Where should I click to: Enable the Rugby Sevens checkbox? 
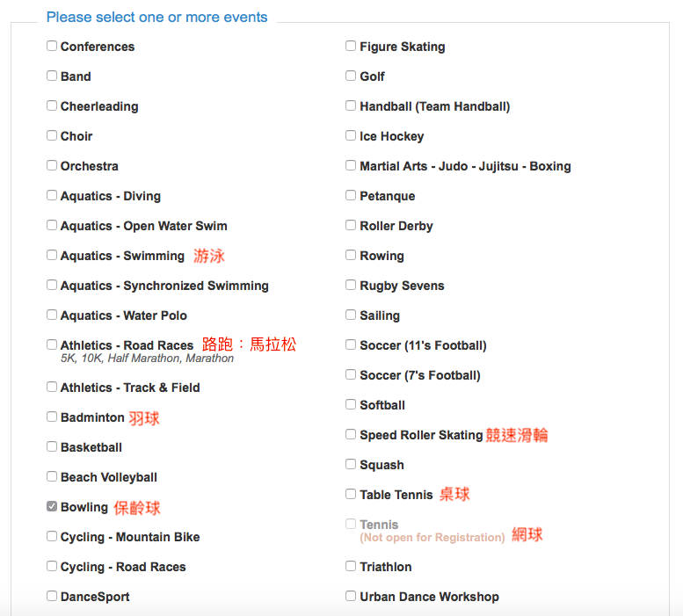pyautogui.click(x=351, y=285)
